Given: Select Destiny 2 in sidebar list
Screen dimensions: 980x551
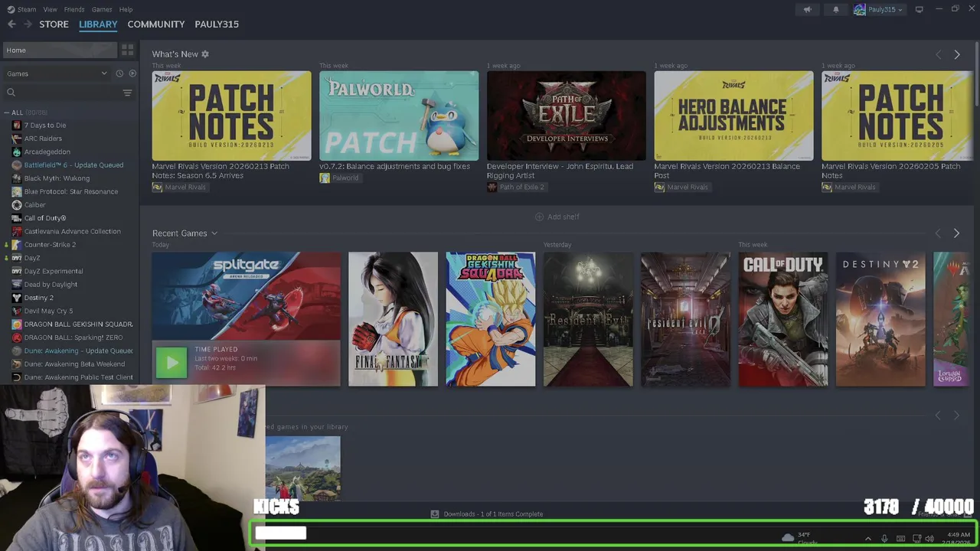Looking at the screenshot, I should coord(38,298).
